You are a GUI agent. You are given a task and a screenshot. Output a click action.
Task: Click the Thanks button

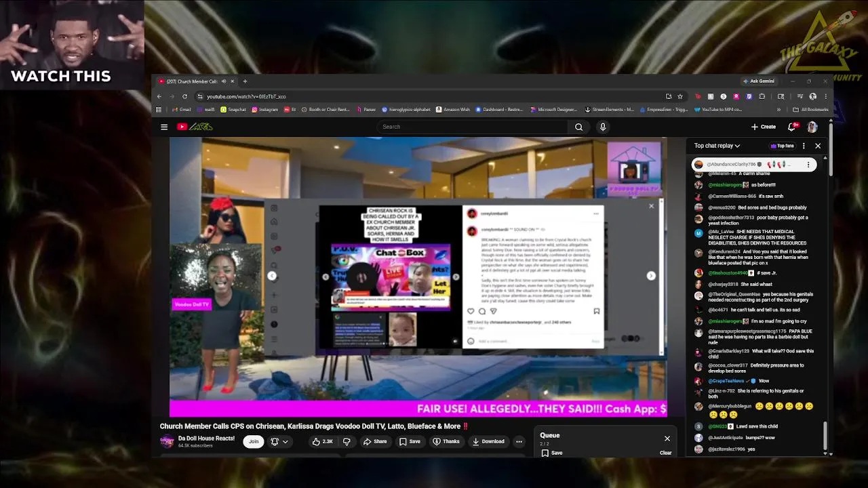446,441
